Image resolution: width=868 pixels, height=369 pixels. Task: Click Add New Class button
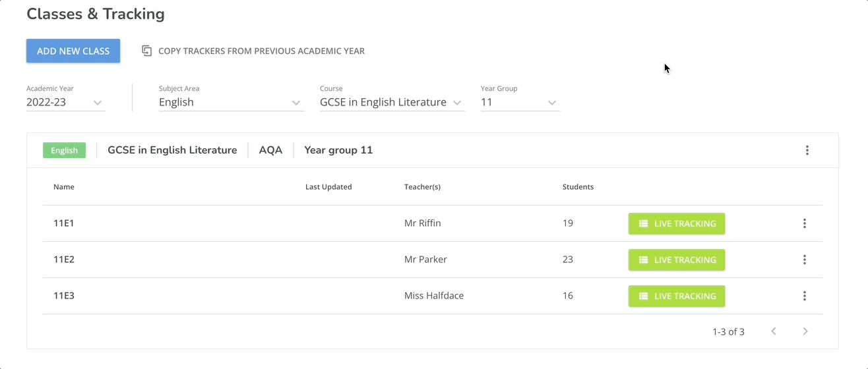[73, 51]
